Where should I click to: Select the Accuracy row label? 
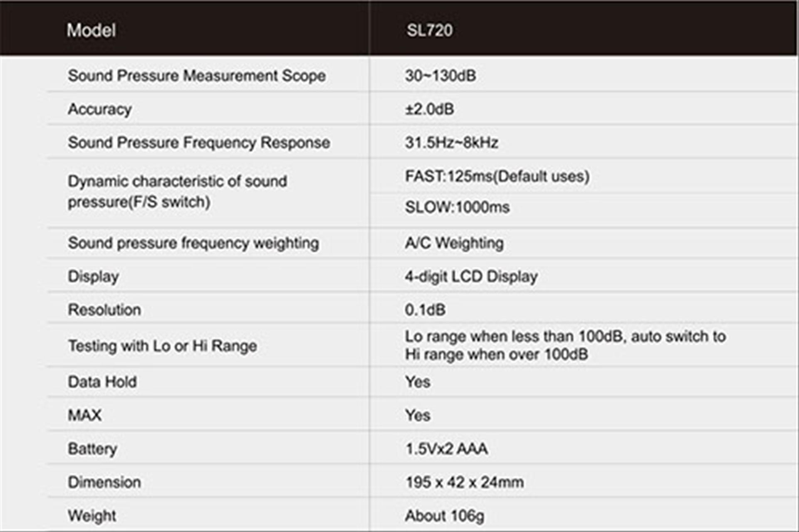(100, 109)
